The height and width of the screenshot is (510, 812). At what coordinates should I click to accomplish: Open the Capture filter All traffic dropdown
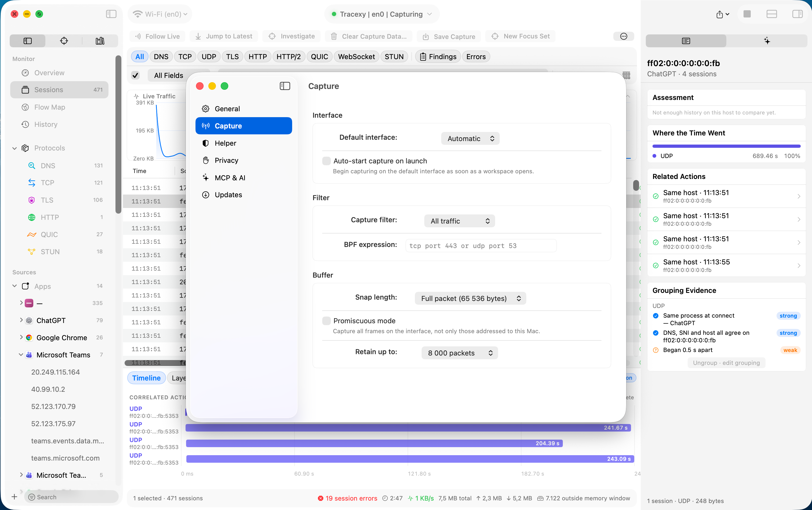459,221
